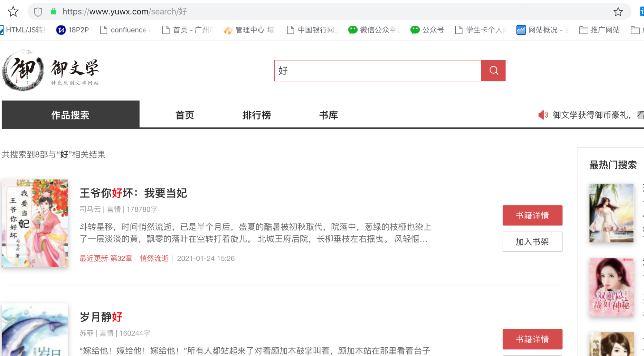Open the 推广网站 bookmark folder
Viewport: 644px width, 356px height.
click(600, 30)
